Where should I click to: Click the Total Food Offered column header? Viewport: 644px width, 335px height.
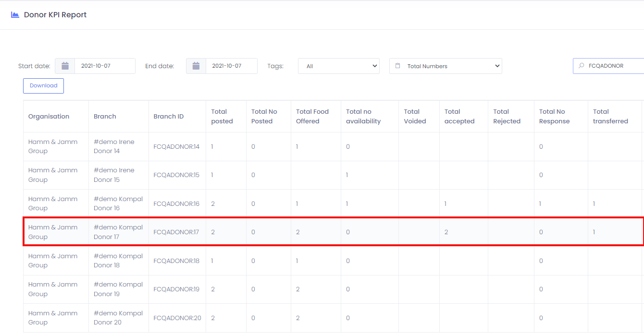[x=312, y=117]
